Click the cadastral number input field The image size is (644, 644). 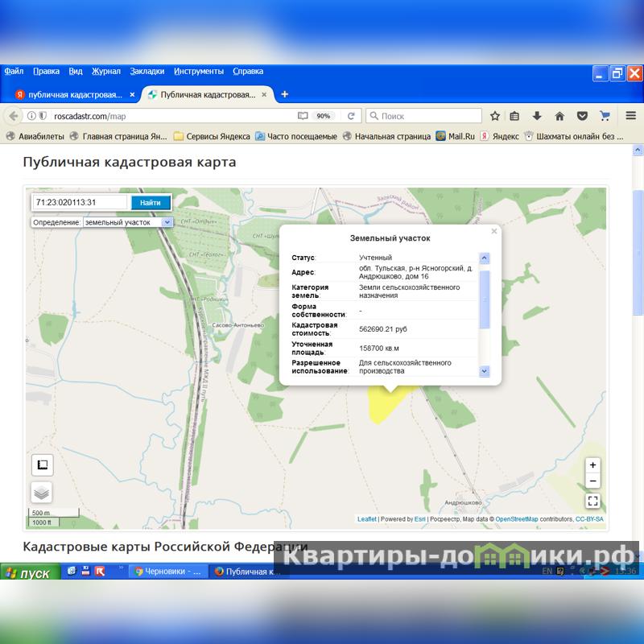pyautogui.click(x=80, y=203)
